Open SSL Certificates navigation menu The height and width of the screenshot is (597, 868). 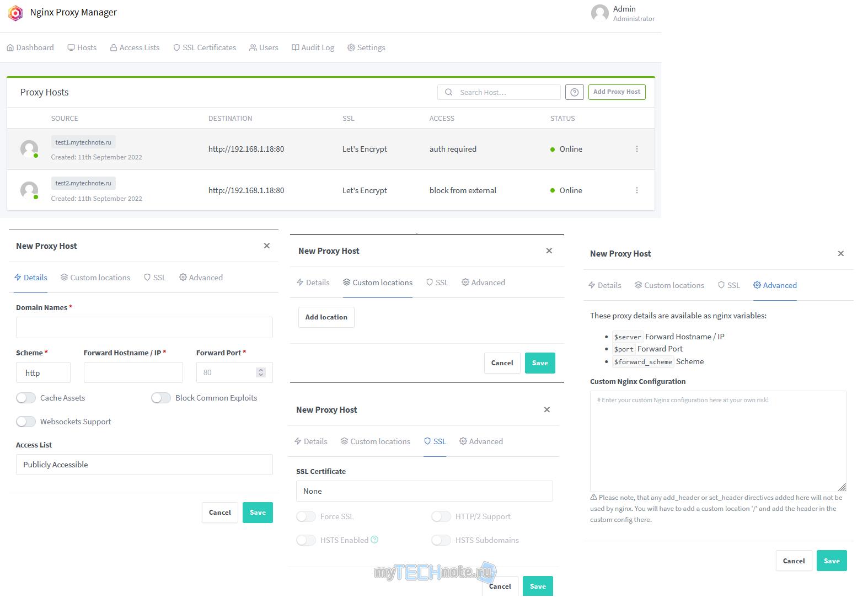[204, 47]
